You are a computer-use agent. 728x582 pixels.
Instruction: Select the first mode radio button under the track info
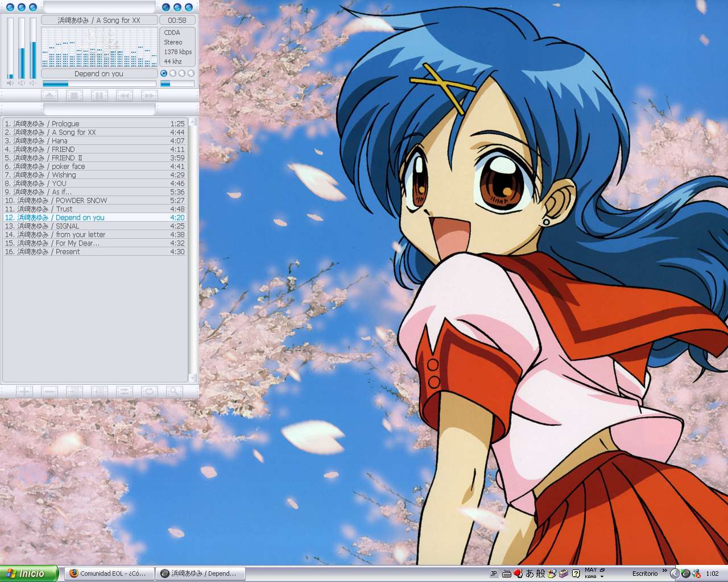pyautogui.click(x=164, y=73)
